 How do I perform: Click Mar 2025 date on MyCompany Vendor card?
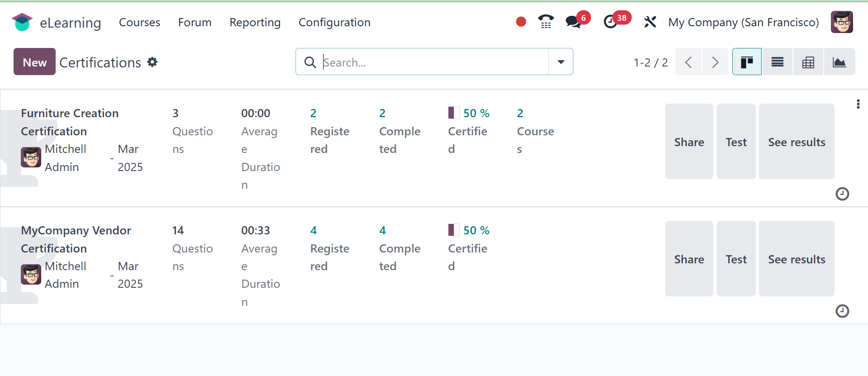click(130, 275)
